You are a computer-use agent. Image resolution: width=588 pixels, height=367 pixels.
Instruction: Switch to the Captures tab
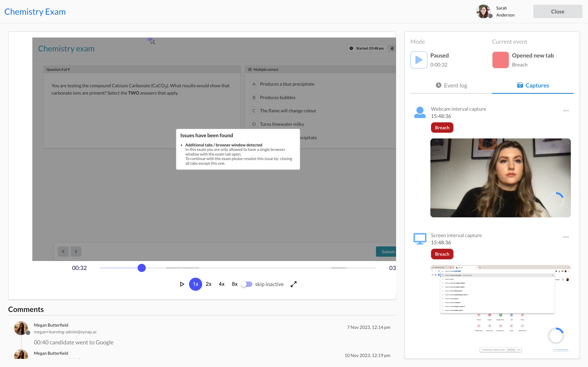(x=533, y=85)
